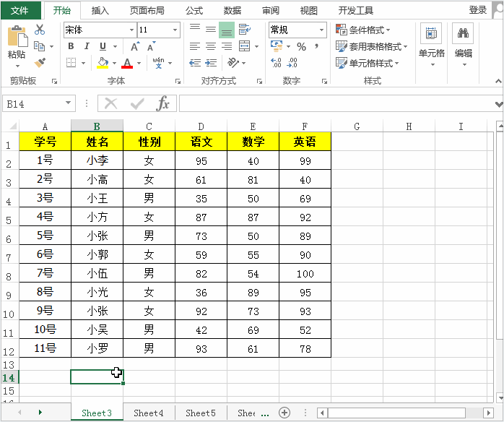Click the confirm checkmark in formula bar
The image size is (504, 422).
tap(137, 103)
